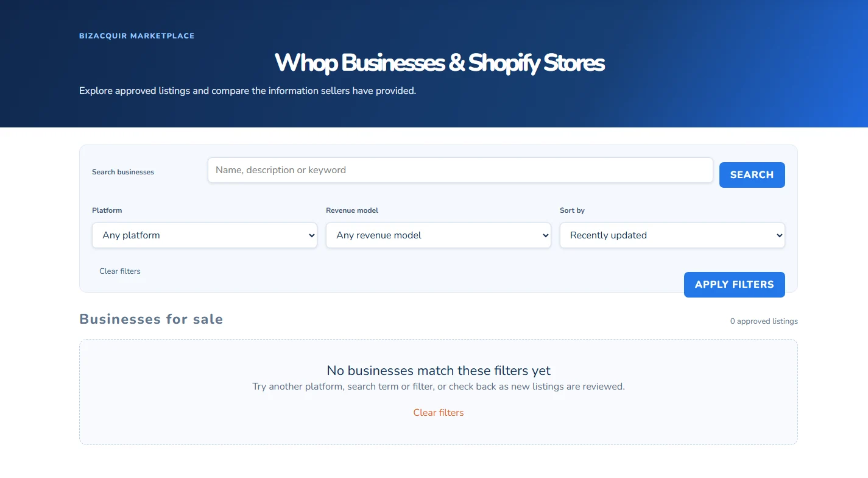
Task: Open the Revenue model dropdown
Action: coord(439,235)
